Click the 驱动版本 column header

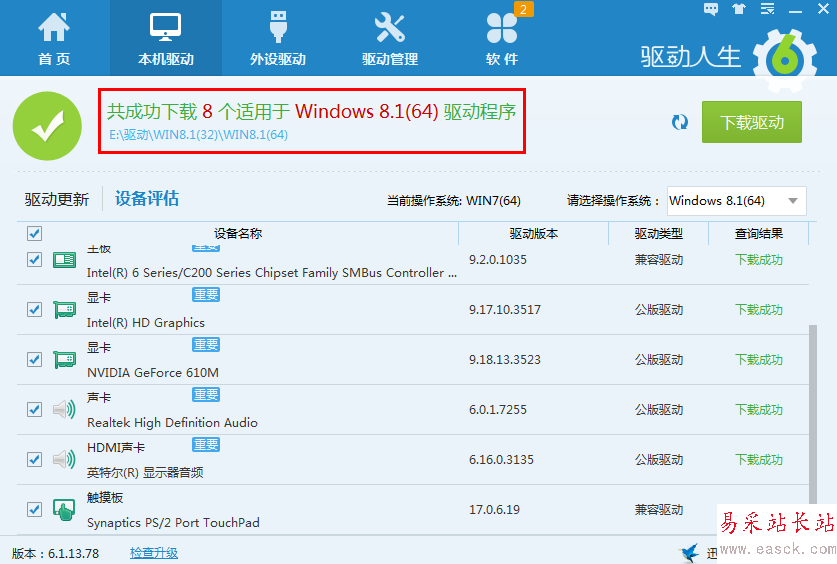(534, 233)
